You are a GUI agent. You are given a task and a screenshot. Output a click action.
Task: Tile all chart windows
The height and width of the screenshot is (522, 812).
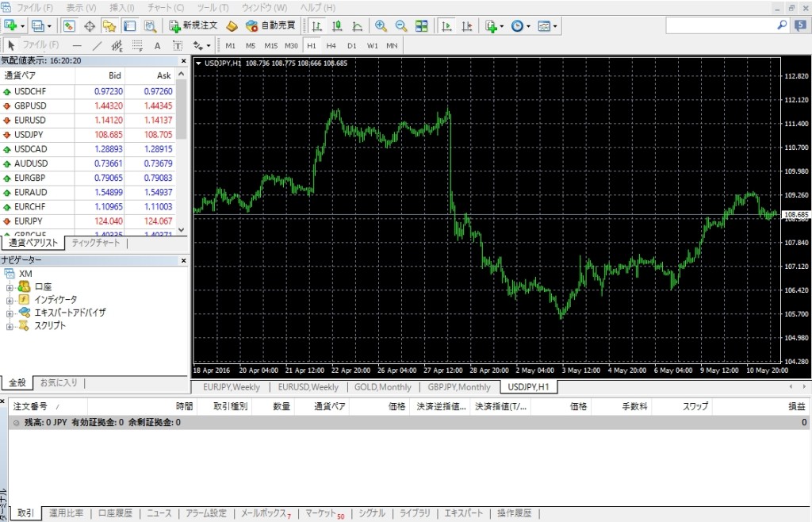[x=422, y=25]
